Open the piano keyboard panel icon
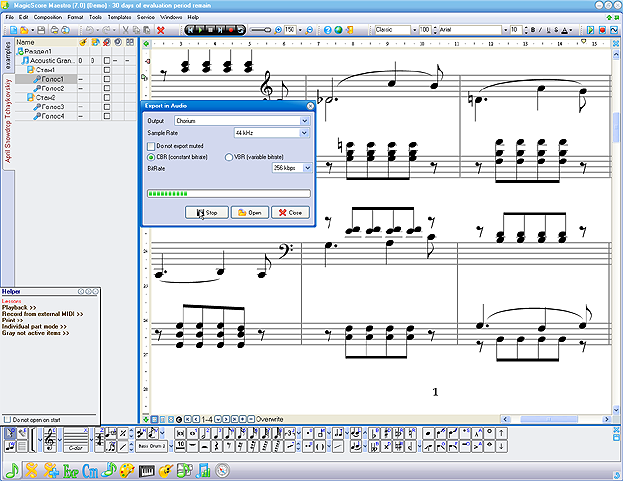The width and height of the screenshot is (623, 481). pos(147,471)
